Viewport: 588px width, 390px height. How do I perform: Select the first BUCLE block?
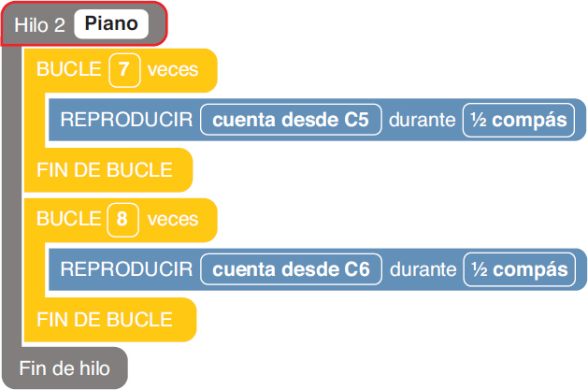point(121,70)
